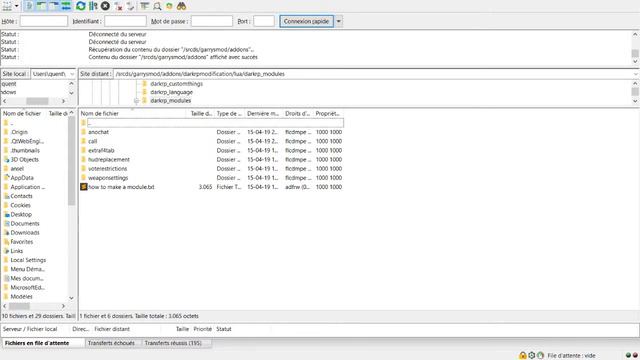Toggle synchronized browsing
The image size is (640, 360).
(169, 6)
